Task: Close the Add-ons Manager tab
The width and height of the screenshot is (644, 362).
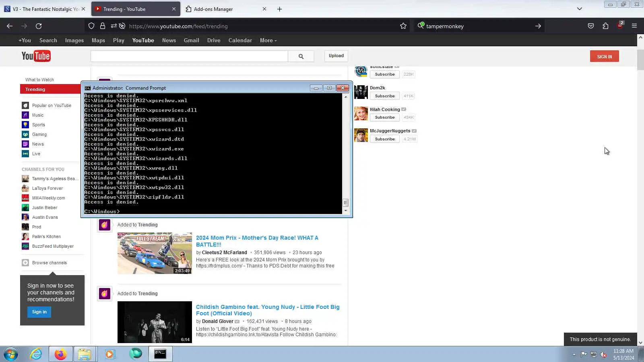Action: [x=264, y=9]
